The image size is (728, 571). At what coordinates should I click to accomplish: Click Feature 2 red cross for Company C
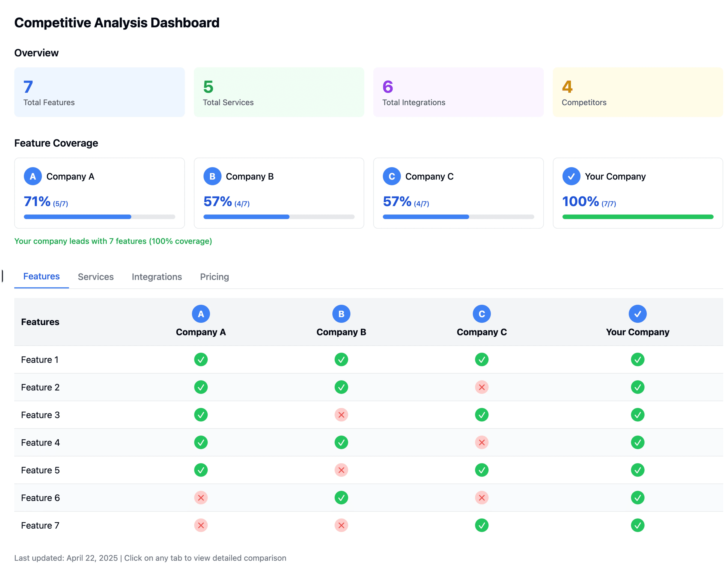pos(482,387)
